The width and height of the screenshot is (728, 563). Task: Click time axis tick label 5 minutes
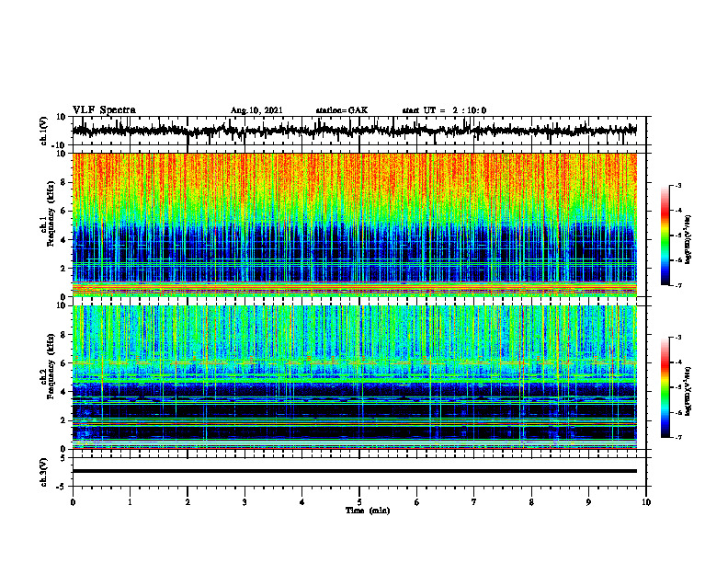click(359, 502)
